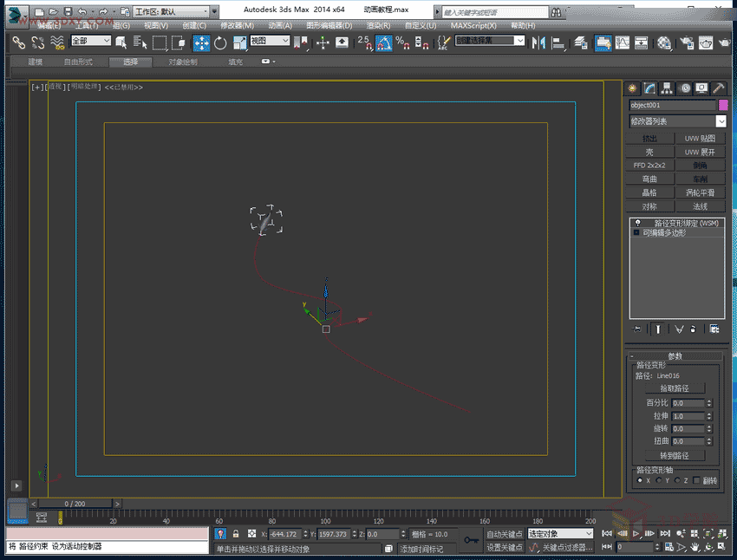The width and height of the screenshot is (737, 560).
Task: Toggle the Percent Snap button
Action: tap(402, 43)
